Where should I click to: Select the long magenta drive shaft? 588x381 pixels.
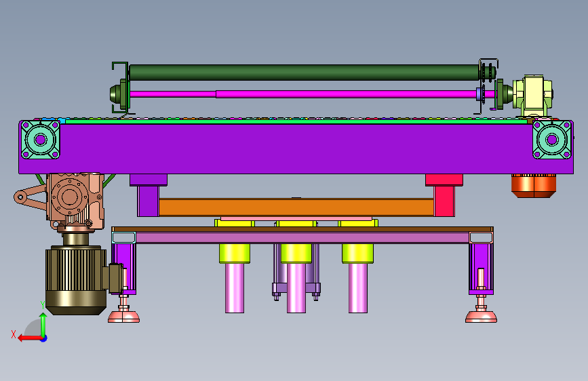pos(304,94)
